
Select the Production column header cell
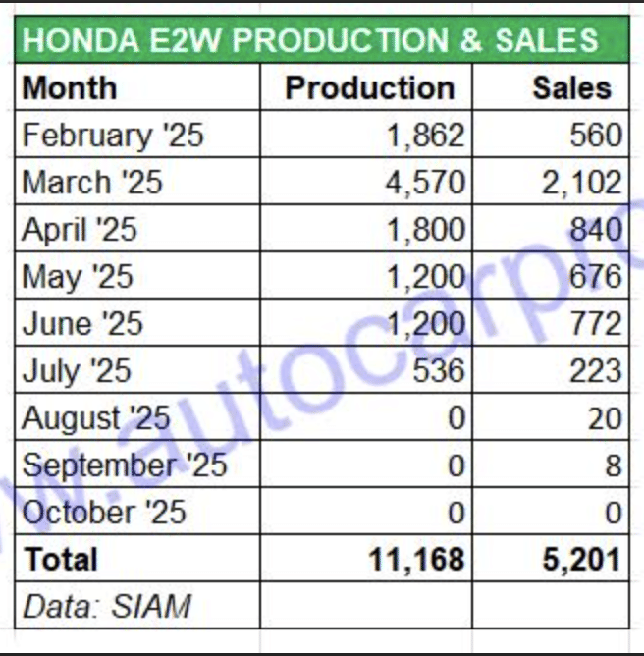(369, 87)
